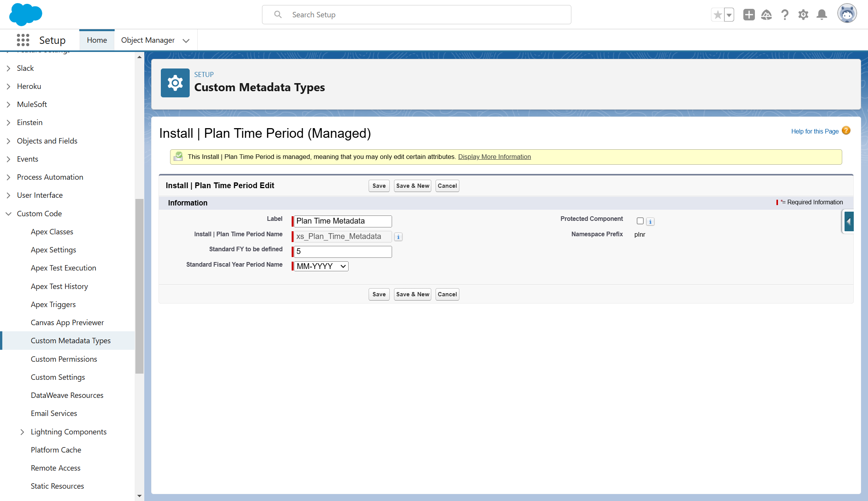Viewport: 868px width, 501px height.
Task: Open the Setup gear icon in the header
Action: pos(803,15)
